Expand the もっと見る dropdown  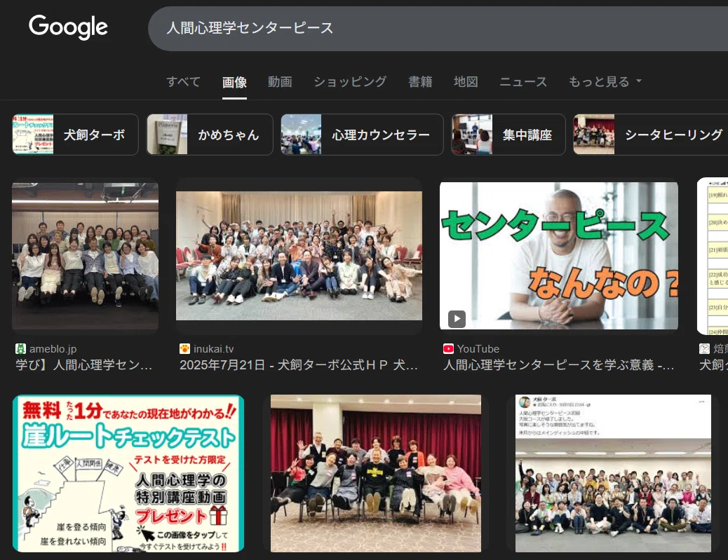(605, 82)
